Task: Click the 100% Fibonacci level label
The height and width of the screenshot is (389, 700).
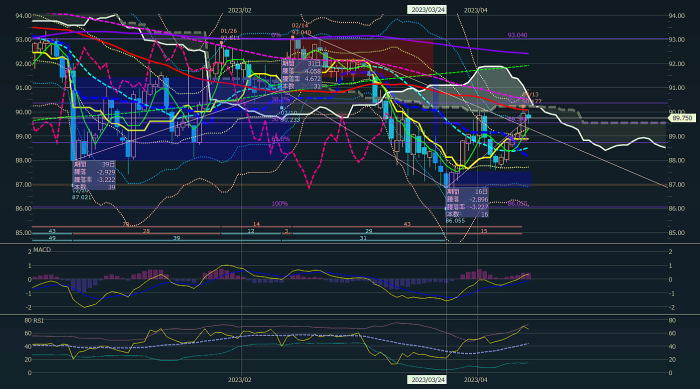Action: click(279, 204)
